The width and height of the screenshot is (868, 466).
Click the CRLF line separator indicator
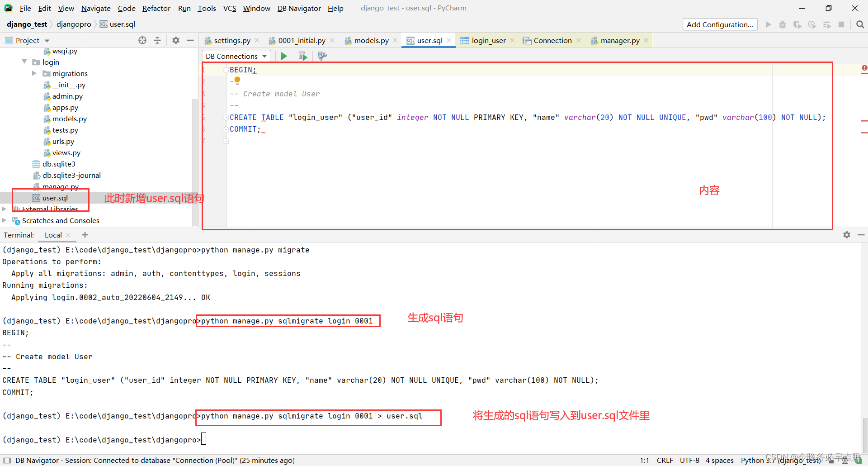coord(665,460)
